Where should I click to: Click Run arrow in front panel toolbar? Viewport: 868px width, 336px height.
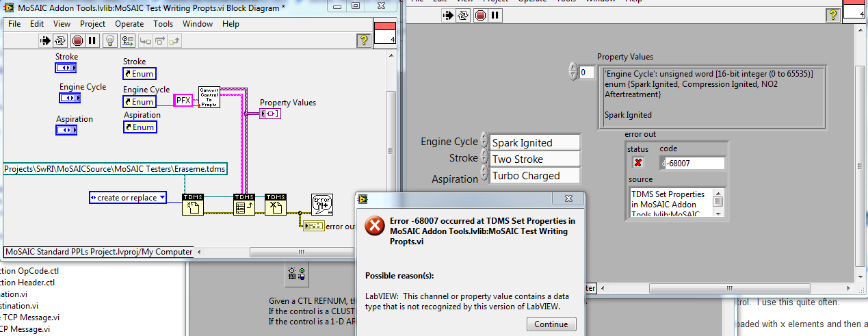[x=447, y=14]
